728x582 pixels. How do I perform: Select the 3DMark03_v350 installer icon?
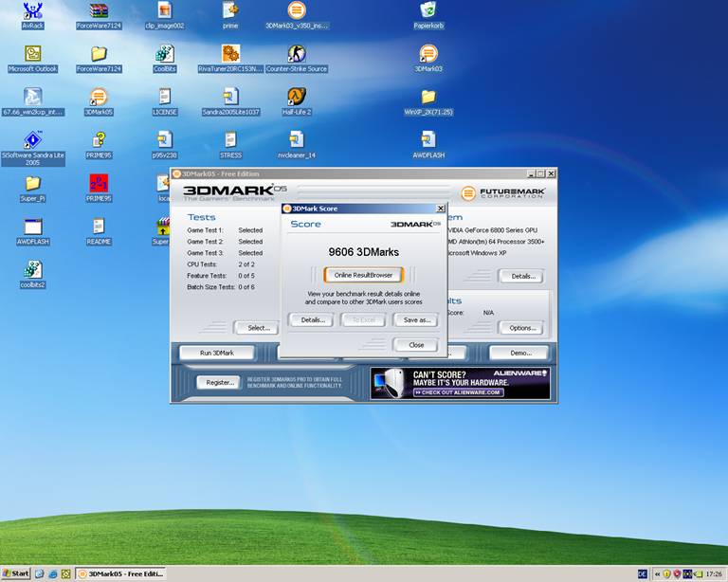(x=297, y=15)
